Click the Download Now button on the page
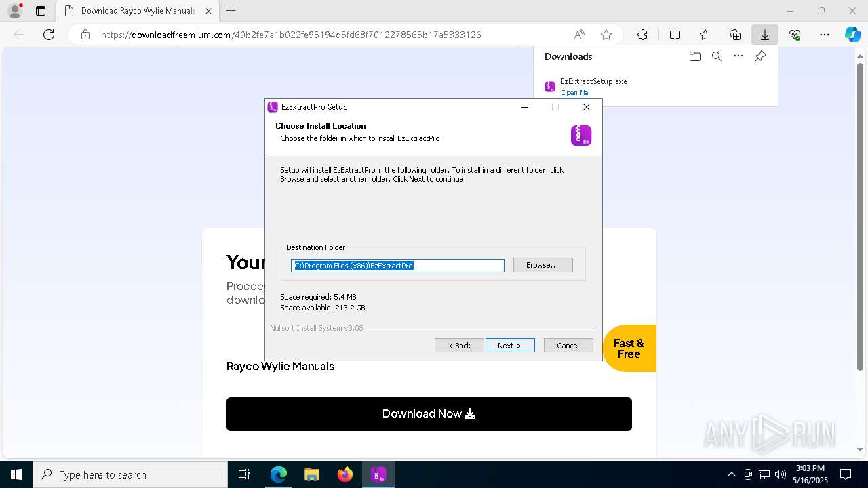This screenshot has height=488, width=868. (429, 413)
